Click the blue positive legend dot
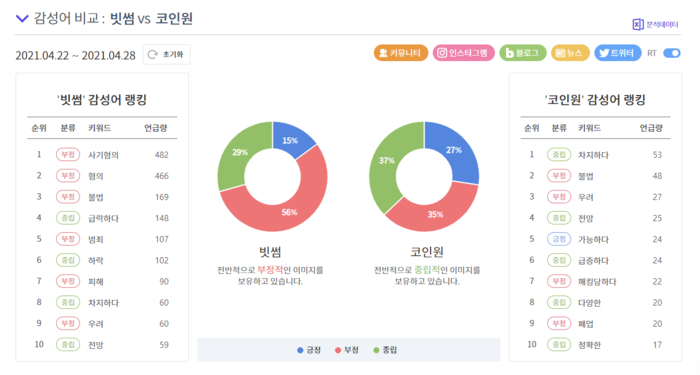Viewport: 700px width, 375px height. (x=300, y=350)
